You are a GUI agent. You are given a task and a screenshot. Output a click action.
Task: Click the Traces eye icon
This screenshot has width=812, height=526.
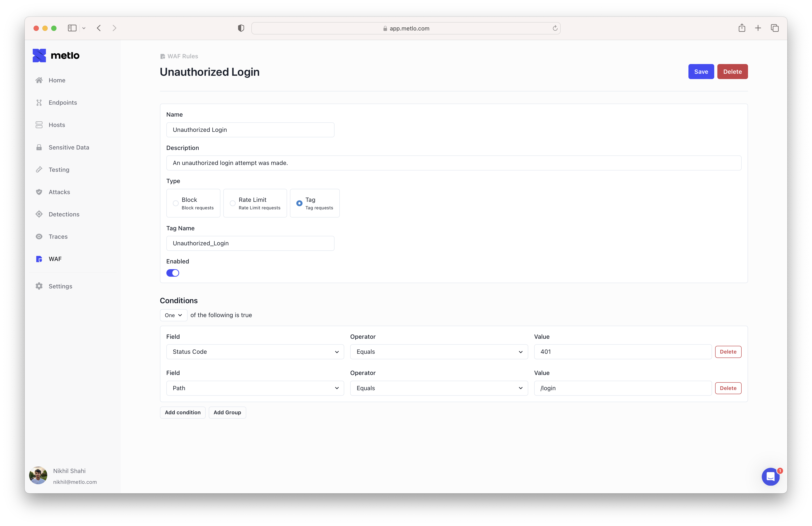tap(39, 237)
